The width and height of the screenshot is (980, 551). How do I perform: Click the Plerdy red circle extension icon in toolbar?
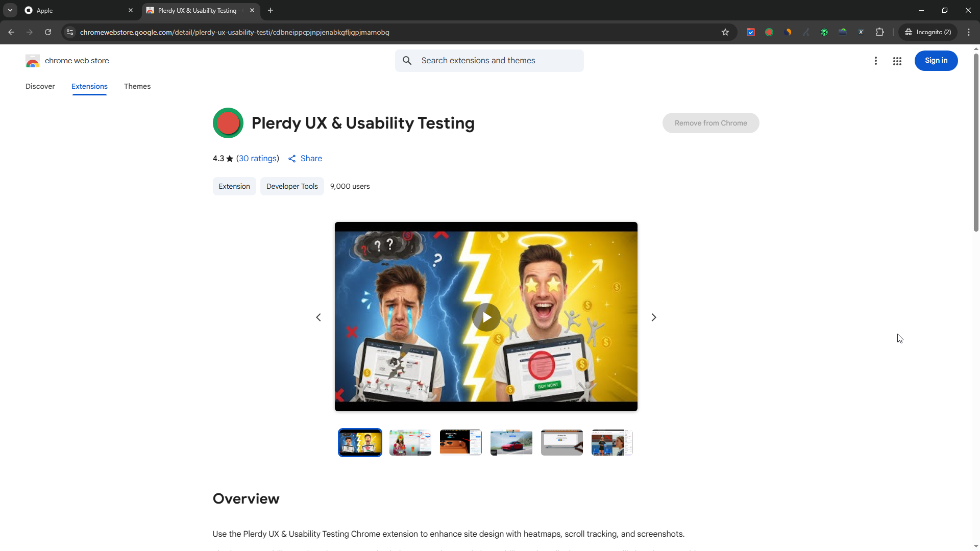(769, 32)
